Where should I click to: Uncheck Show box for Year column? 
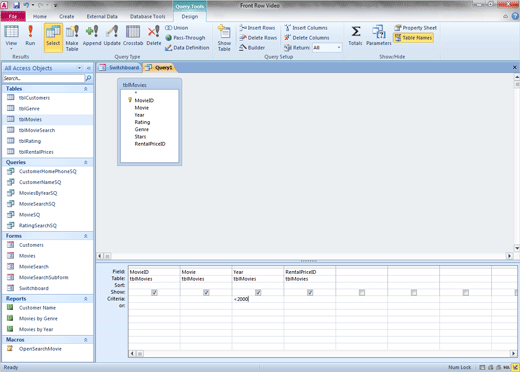tap(258, 292)
